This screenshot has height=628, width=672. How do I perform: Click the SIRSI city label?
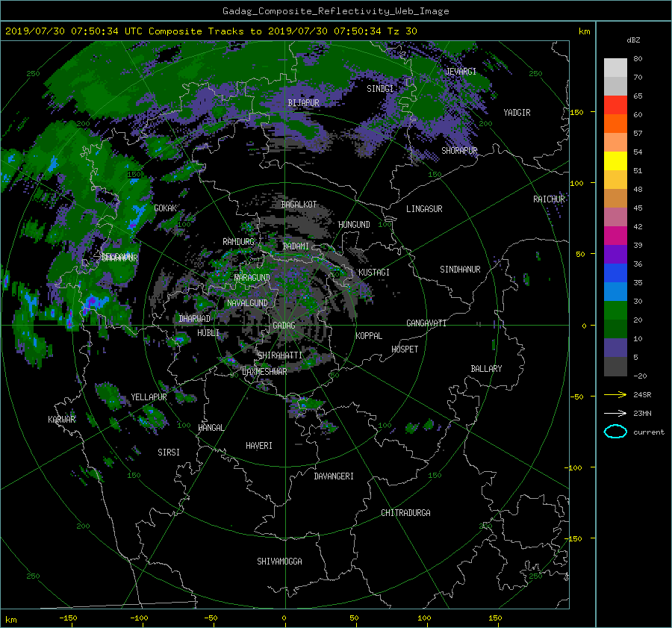point(169,453)
